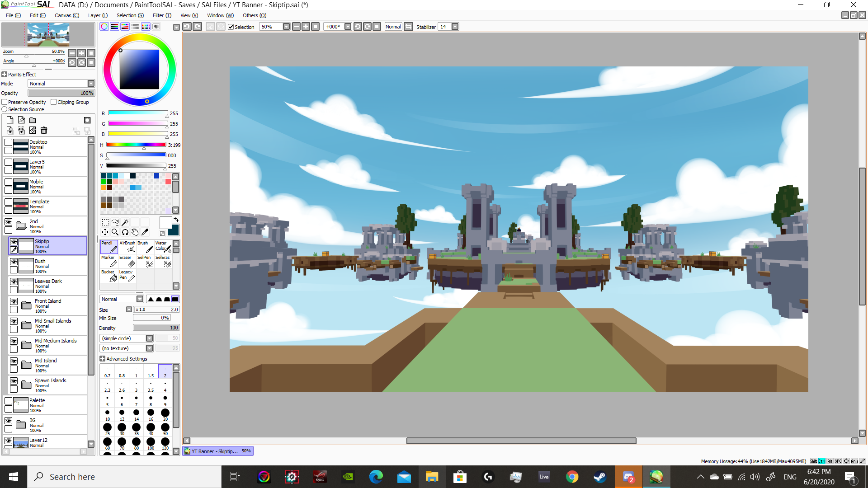Open the Canvas menu
The height and width of the screenshot is (488, 868).
tap(67, 15)
